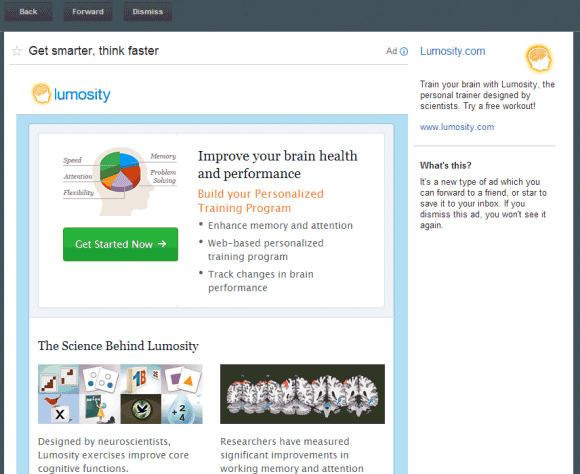Viewport: 580px width, 474px height.
Task: Click the green Get Started Now button
Action: (121, 244)
